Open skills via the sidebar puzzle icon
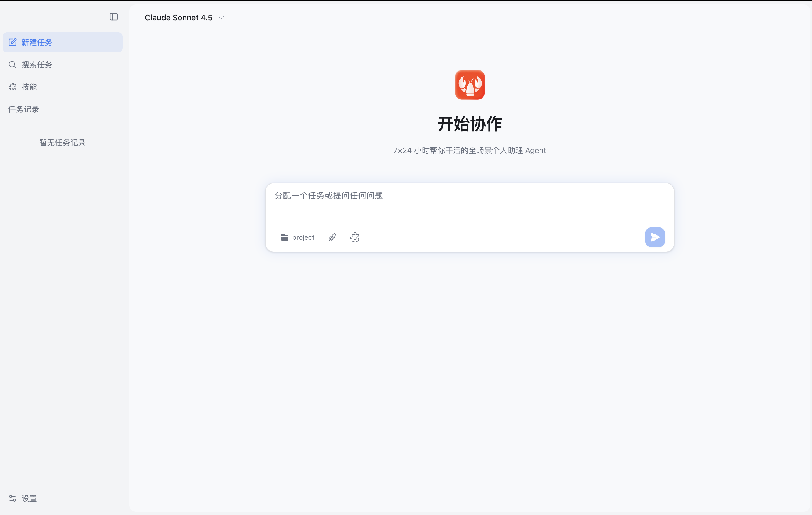812x515 pixels. coord(13,87)
